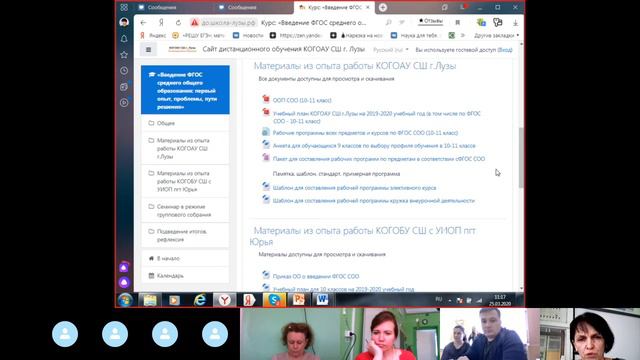Open Word from the taskbar
The height and width of the screenshot is (360, 640).
322,300
